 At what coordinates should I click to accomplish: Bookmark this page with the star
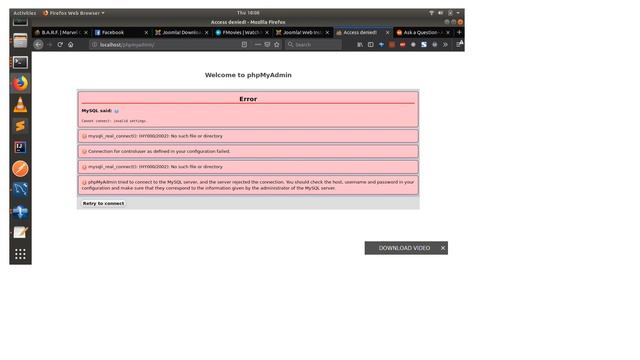pyautogui.click(x=277, y=44)
